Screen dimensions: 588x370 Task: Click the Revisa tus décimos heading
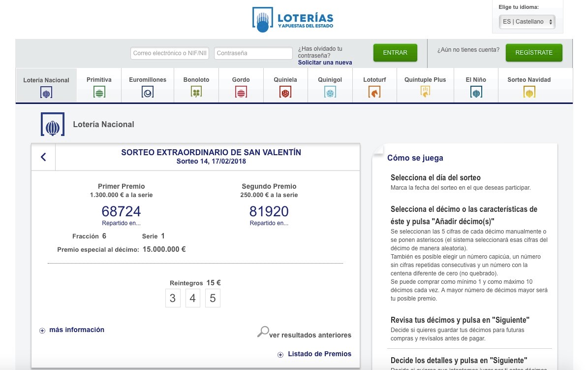(x=460, y=320)
